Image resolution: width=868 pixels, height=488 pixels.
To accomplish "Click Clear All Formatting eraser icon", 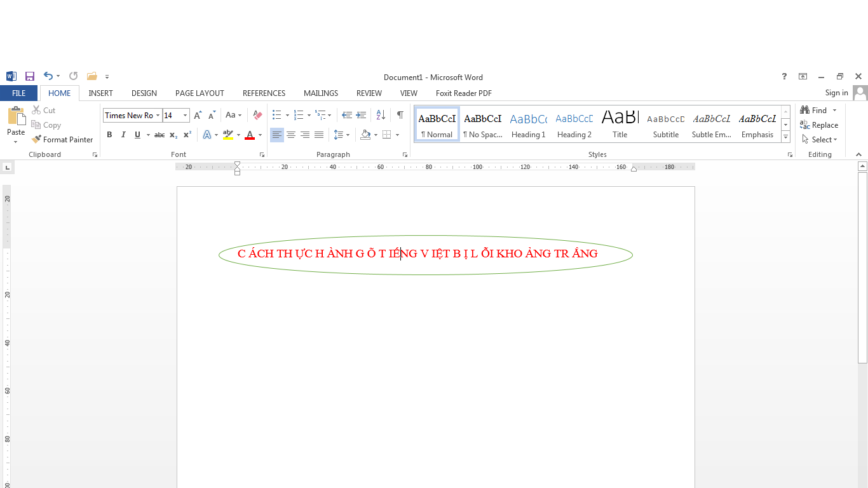I will tap(257, 115).
